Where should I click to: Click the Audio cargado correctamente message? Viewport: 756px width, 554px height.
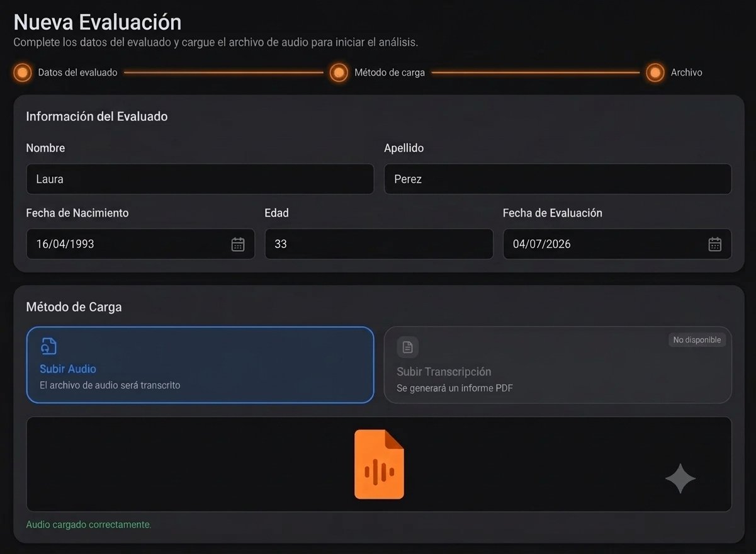point(89,524)
